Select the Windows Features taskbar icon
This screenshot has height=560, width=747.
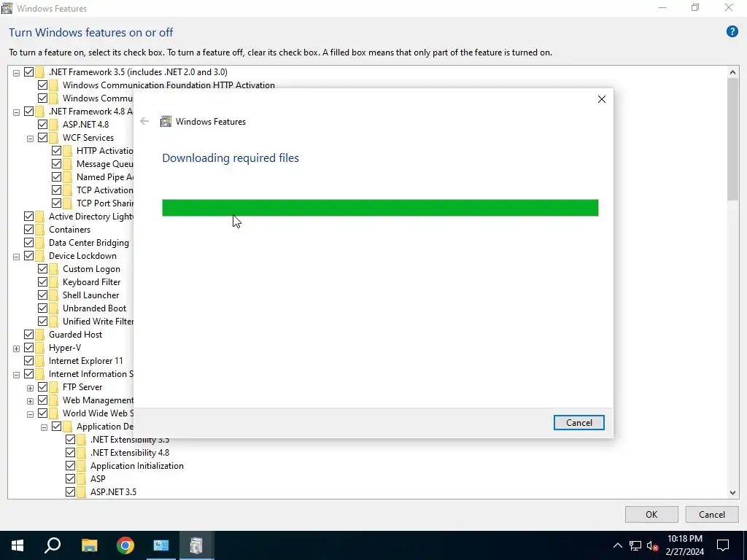pos(196,545)
